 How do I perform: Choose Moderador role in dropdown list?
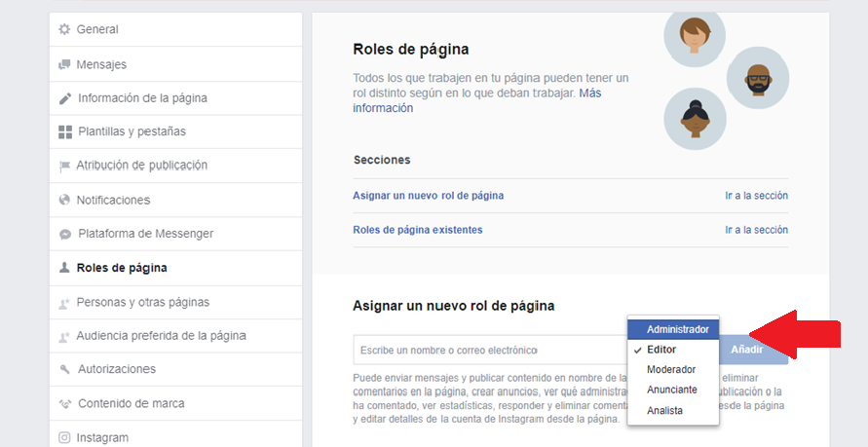pyautogui.click(x=673, y=369)
